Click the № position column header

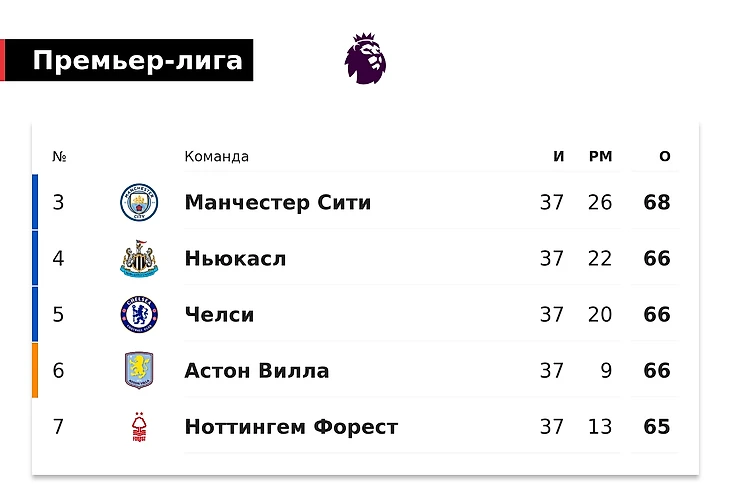tap(59, 156)
